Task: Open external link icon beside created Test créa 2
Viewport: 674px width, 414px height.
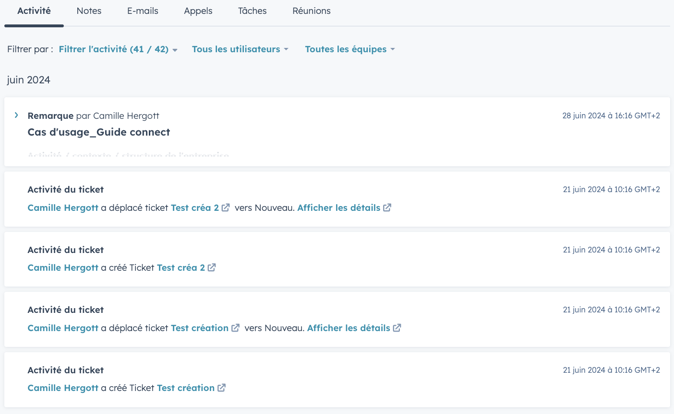Action: (x=212, y=268)
